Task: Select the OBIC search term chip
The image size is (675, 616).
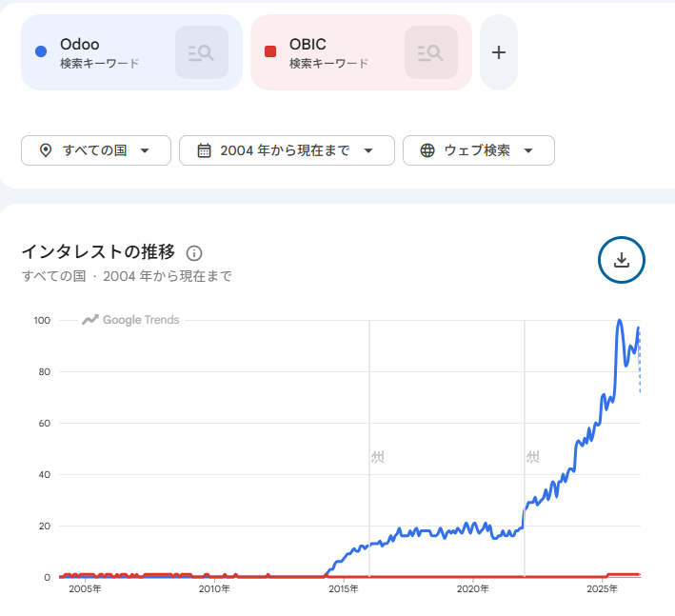Action: [x=361, y=52]
